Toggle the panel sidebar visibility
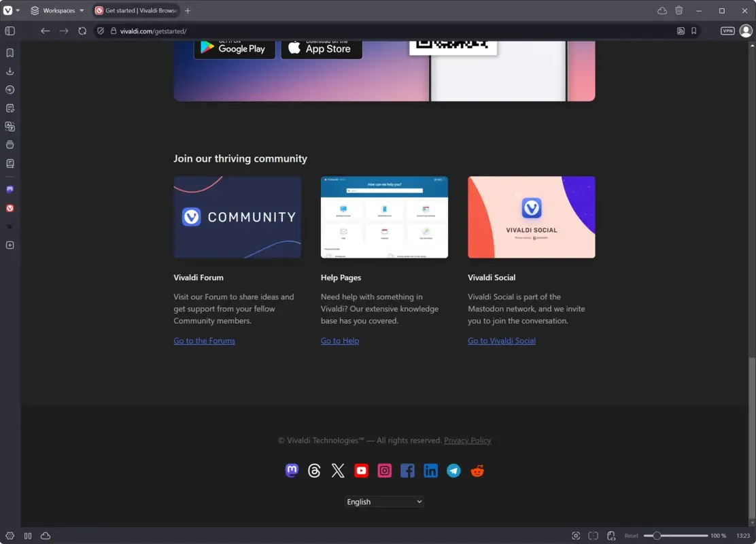Image resolution: width=756 pixels, height=544 pixels. click(x=10, y=31)
